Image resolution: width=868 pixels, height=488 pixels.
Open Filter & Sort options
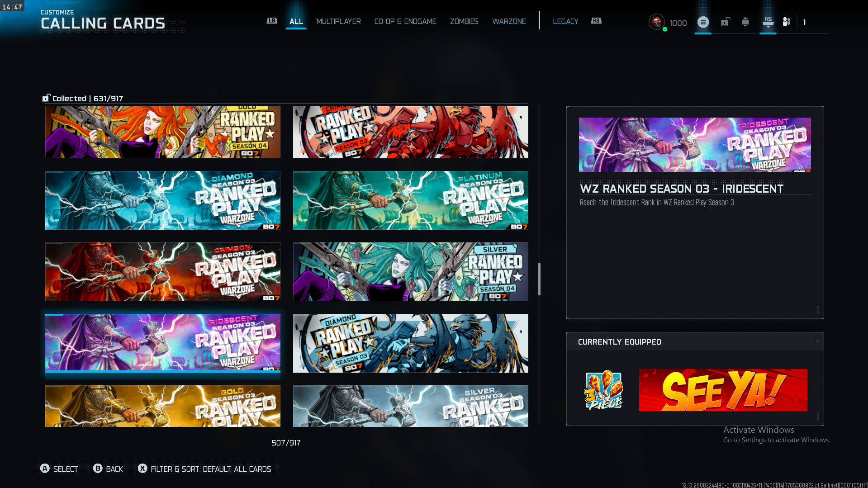click(x=211, y=469)
